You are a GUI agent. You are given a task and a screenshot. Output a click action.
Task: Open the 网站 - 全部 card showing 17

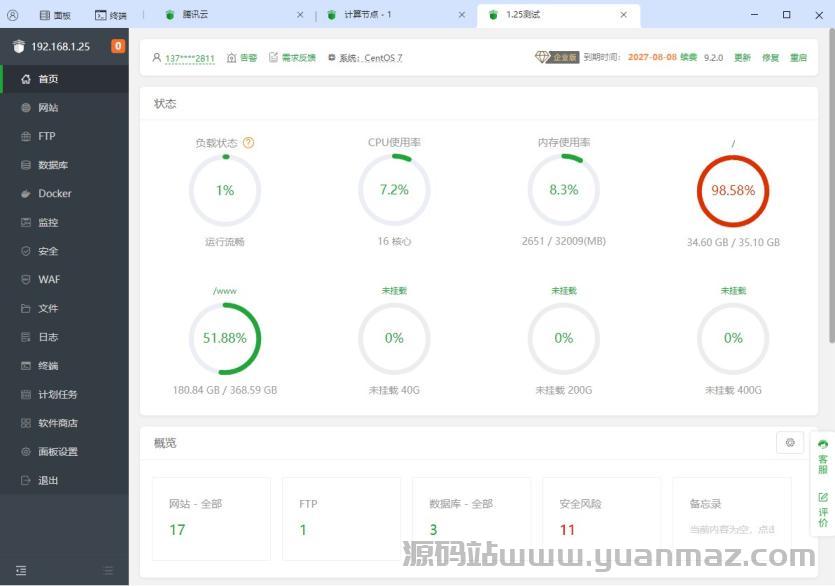(x=211, y=519)
